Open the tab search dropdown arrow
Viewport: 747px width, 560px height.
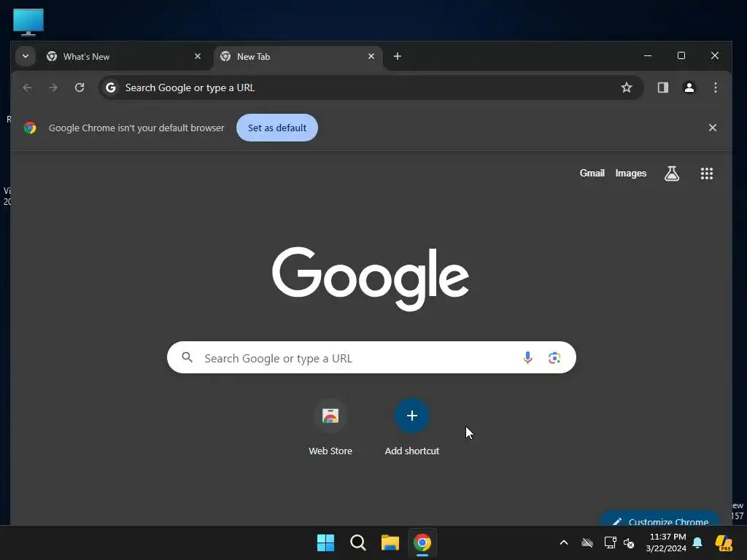pos(26,56)
